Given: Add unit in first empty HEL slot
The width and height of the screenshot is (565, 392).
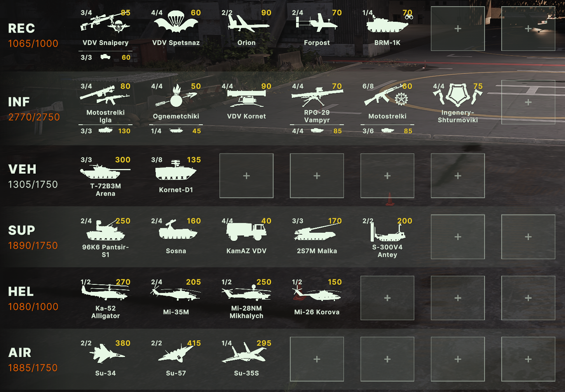Looking at the screenshot, I should click(387, 298).
